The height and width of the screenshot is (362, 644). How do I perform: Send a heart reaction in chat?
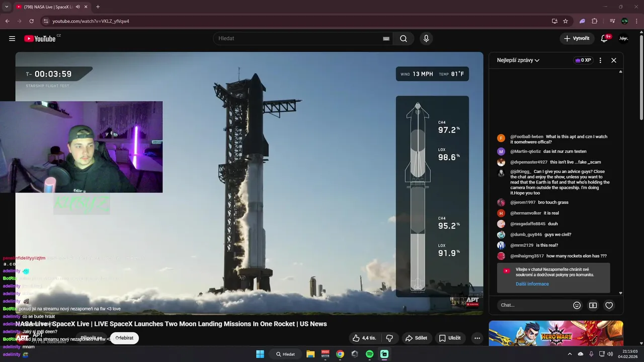coord(609,305)
